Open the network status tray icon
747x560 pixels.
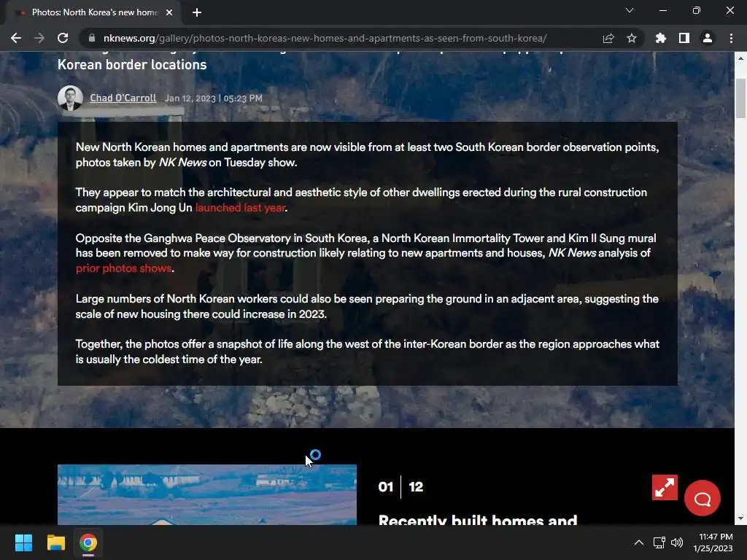point(659,542)
